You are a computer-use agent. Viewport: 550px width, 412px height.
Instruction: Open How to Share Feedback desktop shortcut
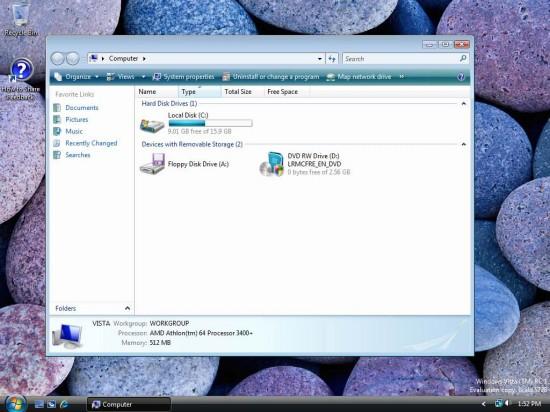point(21,80)
